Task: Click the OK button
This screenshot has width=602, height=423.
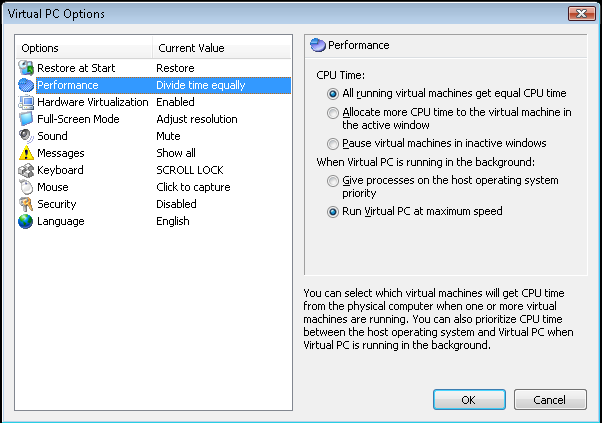Action: [469, 400]
